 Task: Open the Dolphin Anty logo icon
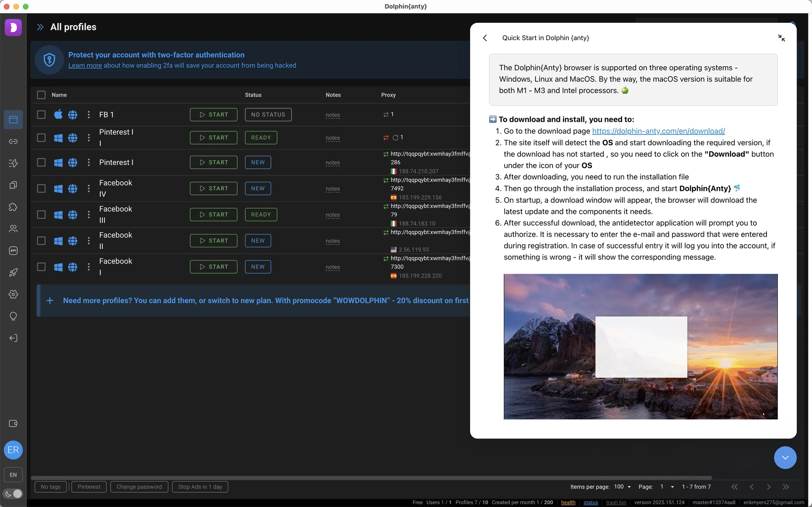click(13, 27)
